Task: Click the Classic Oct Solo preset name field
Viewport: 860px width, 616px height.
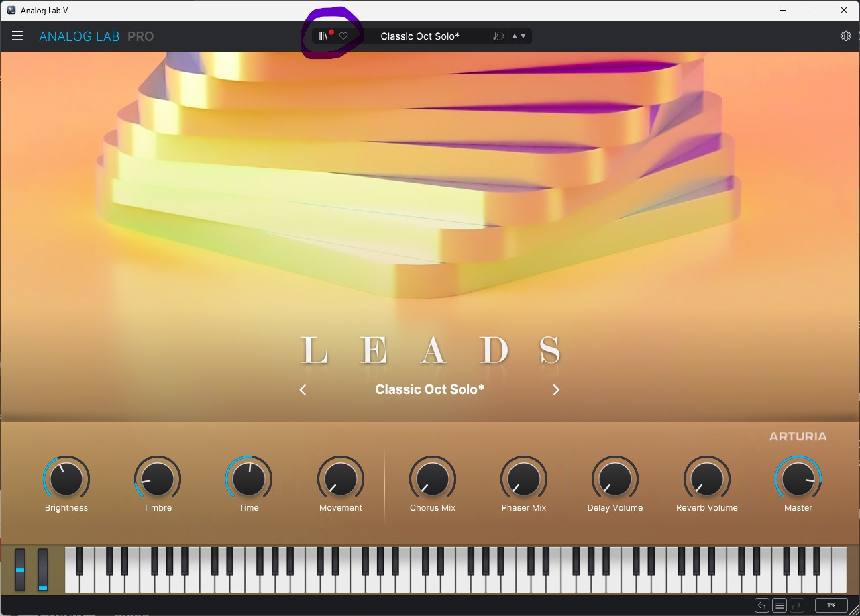Action: (420, 36)
